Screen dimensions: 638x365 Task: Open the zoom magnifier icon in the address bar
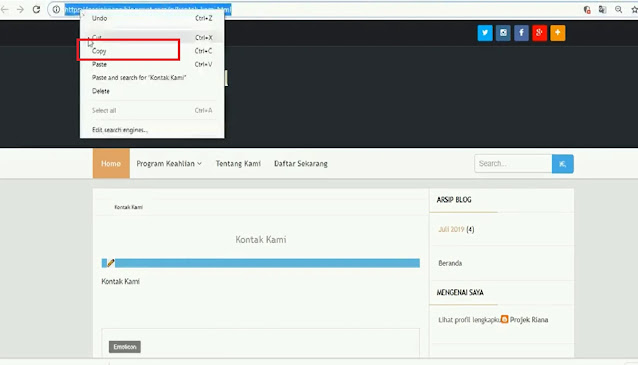tap(618, 9)
